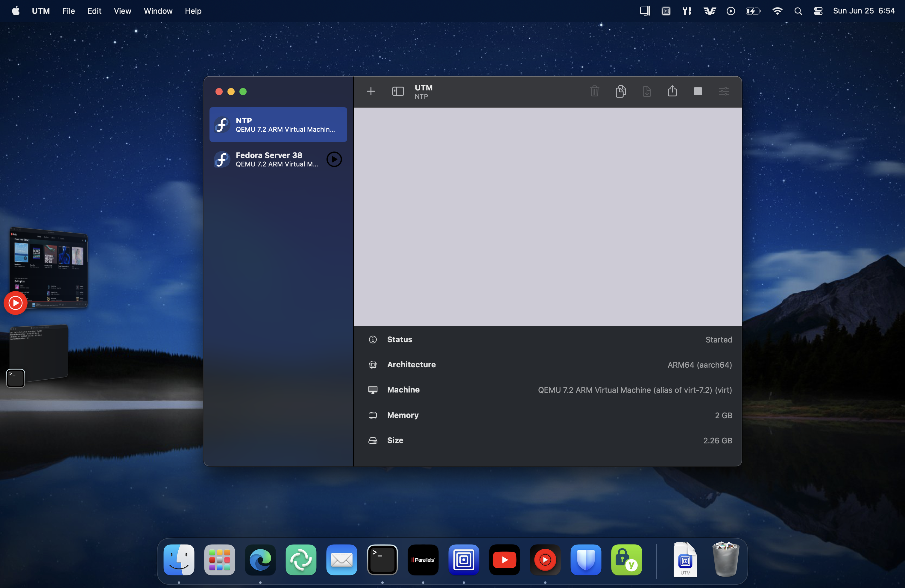Open Terminal from the Dock
Screen dimensions: 905x588
(x=382, y=560)
